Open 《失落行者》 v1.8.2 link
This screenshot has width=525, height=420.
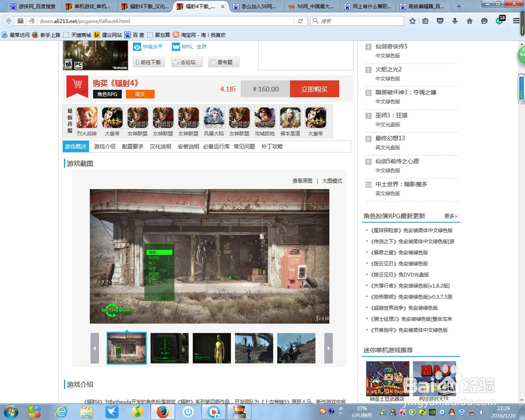click(x=410, y=286)
